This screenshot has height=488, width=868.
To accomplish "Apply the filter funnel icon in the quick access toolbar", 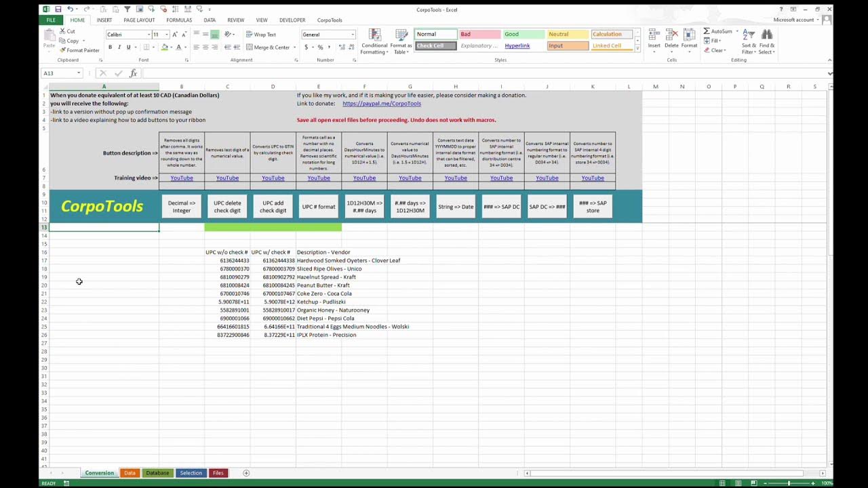I will (127, 9).
